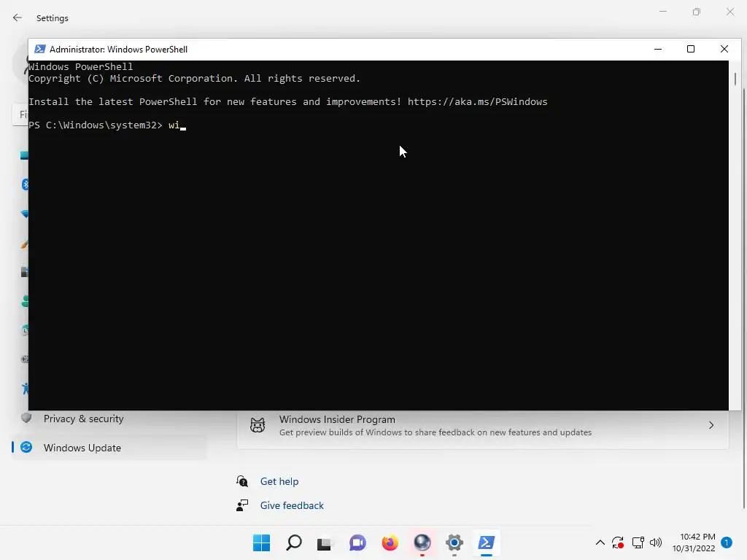747x560 pixels.
Task: Open the Give feedback link
Action: 292,505
